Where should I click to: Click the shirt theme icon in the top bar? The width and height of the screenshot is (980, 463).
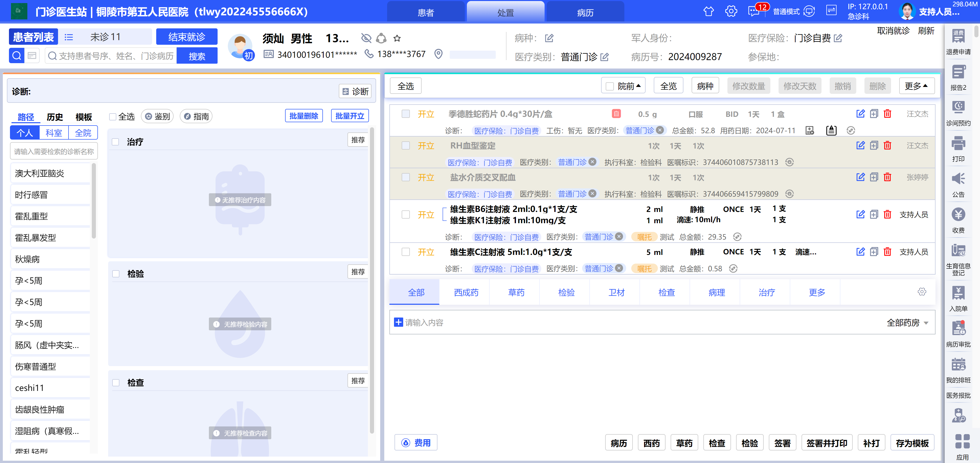(708, 12)
